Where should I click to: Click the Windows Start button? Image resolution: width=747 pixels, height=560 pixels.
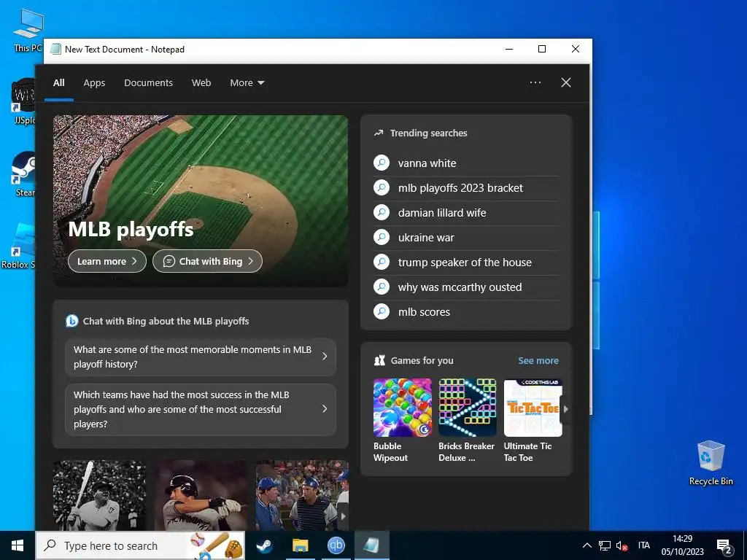(18, 545)
